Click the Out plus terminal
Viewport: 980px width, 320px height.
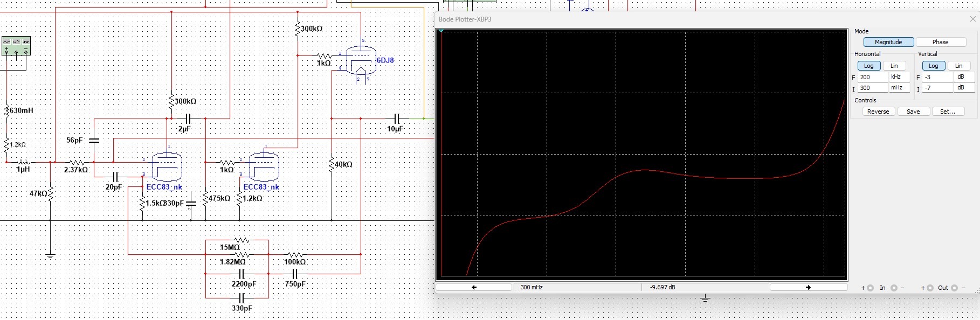[930, 288]
